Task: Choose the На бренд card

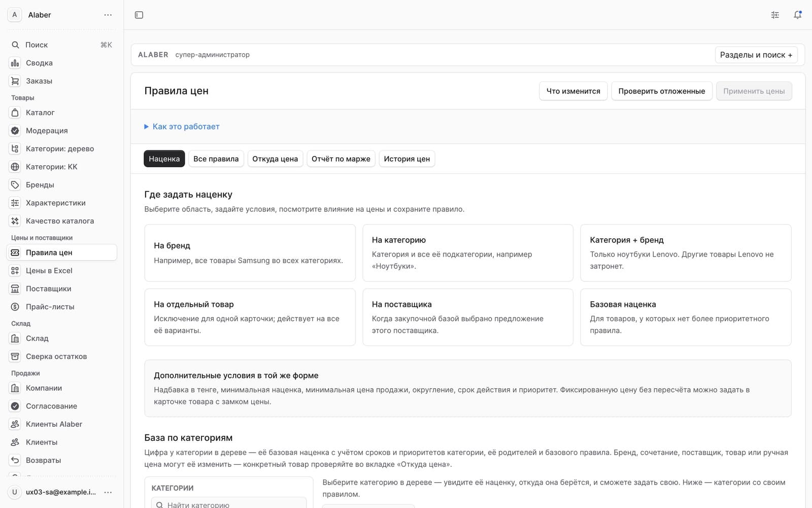Action: [x=250, y=253]
